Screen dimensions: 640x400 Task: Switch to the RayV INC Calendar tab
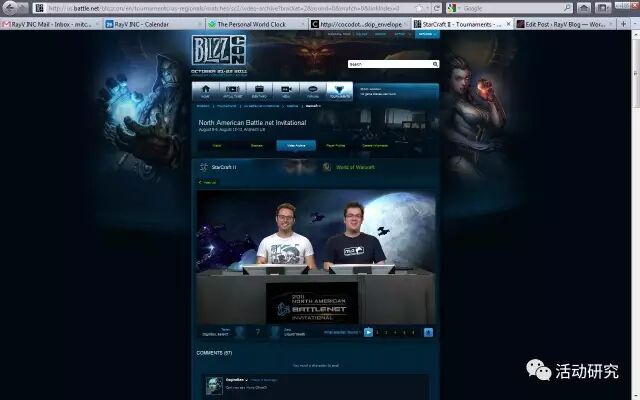pyautogui.click(x=153, y=24)
